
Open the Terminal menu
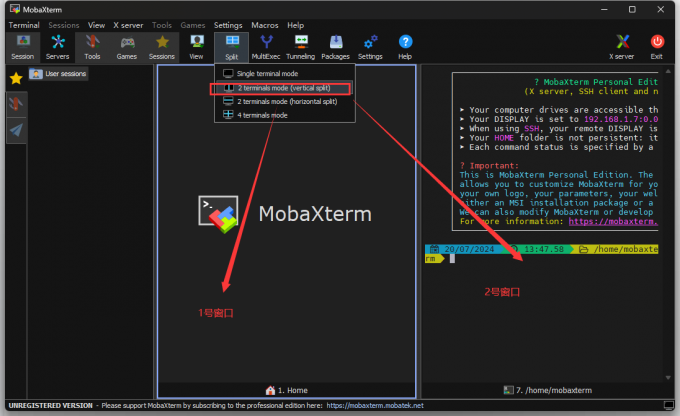[x=24, y=25]
